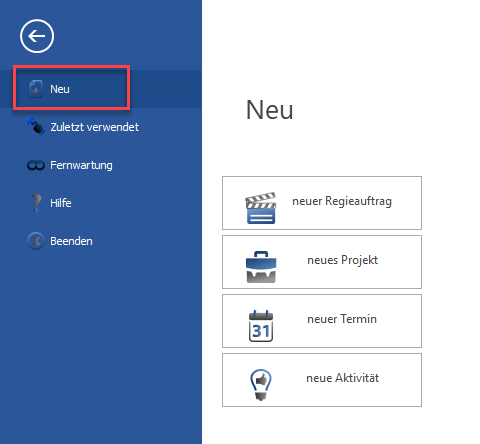Click the back arrow circle button
This screenshot has width=480, height=444.
click(x=37, y=36)
